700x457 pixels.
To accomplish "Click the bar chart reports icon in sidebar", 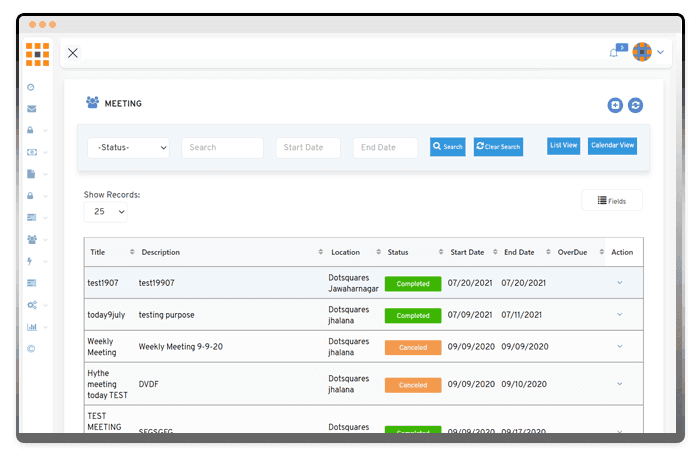I will pos(32,327).
